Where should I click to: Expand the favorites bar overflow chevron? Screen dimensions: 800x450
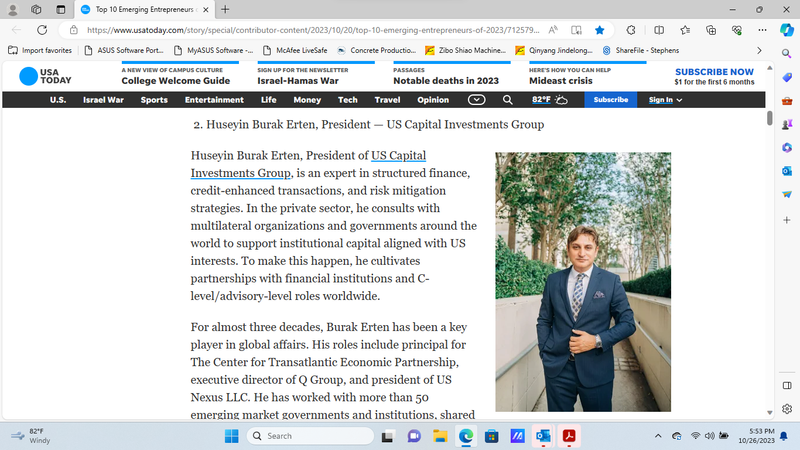click(759, 51)
